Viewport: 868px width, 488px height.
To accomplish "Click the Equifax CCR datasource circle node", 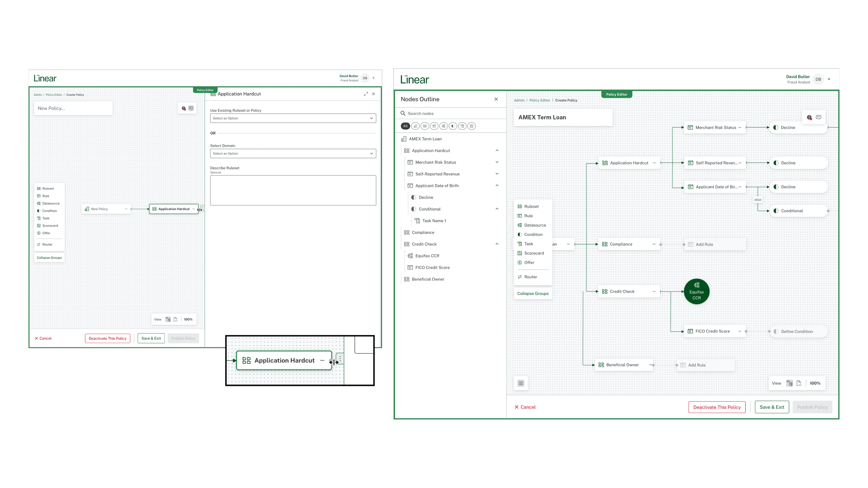I will point(696,291).
